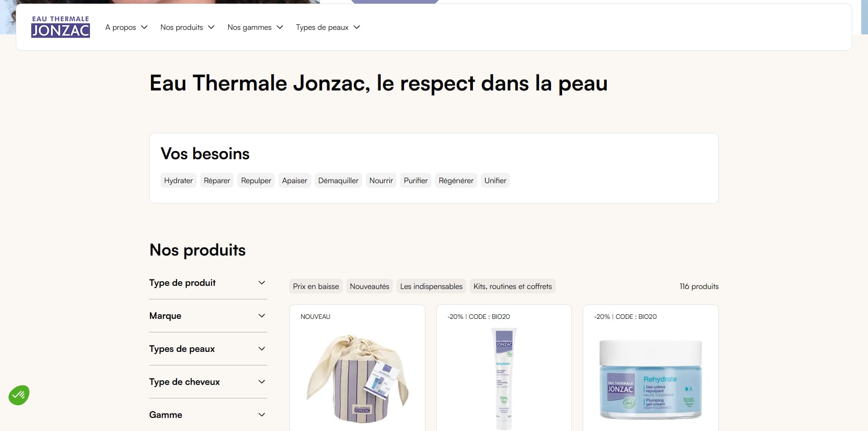Click the Eau Thermale Jonzac logo
Screen dimensions: 868x431
coord(61,27)
